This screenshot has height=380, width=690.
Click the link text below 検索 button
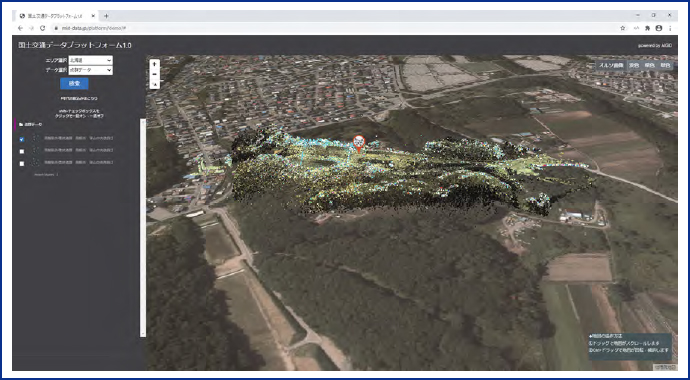pyautogui.click(x=79, y=99)
